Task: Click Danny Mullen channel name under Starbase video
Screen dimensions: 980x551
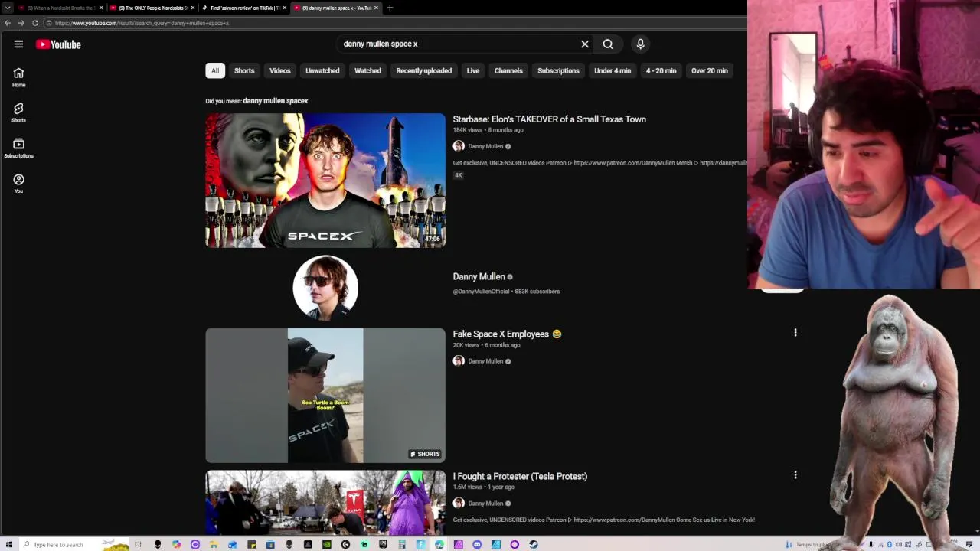Action: (485, 146)
